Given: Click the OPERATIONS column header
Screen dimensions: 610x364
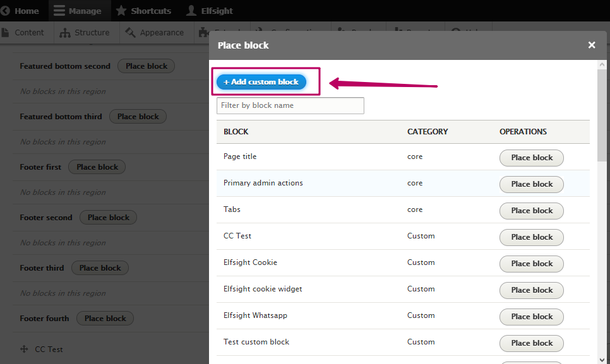Looking at the screenshot, I should pyautogui.click(x=523, y=132).
